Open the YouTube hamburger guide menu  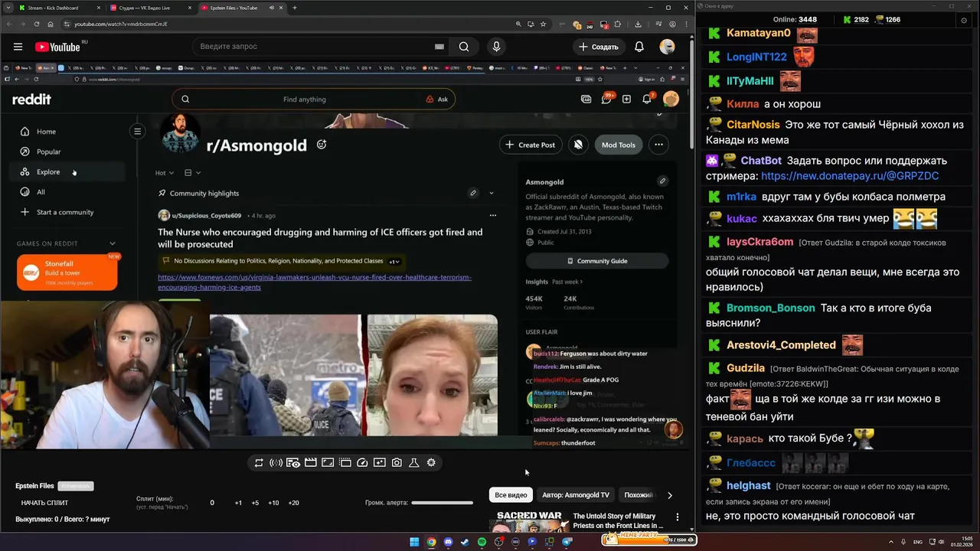tap(18, 47)
